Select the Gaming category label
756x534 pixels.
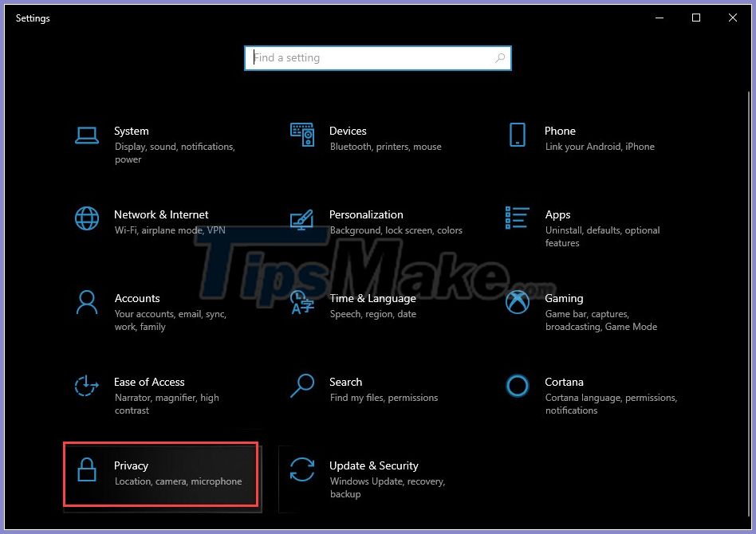[x=564, y=298]
